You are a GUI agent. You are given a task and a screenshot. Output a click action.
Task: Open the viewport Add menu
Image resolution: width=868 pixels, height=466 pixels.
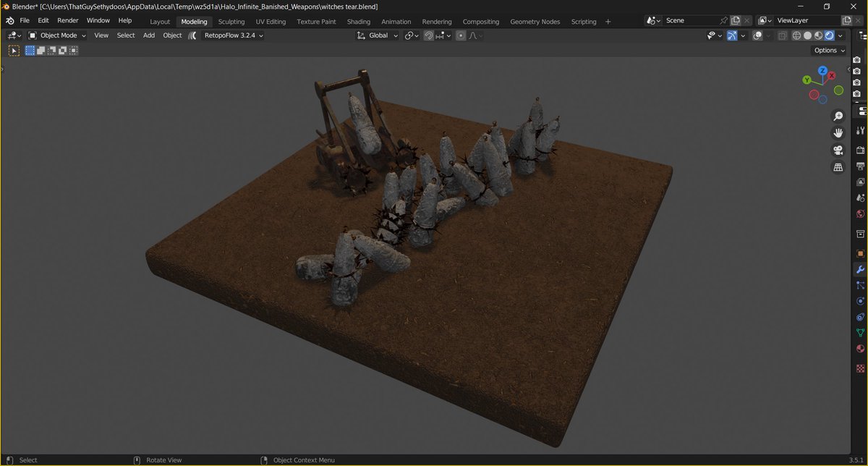149,35
